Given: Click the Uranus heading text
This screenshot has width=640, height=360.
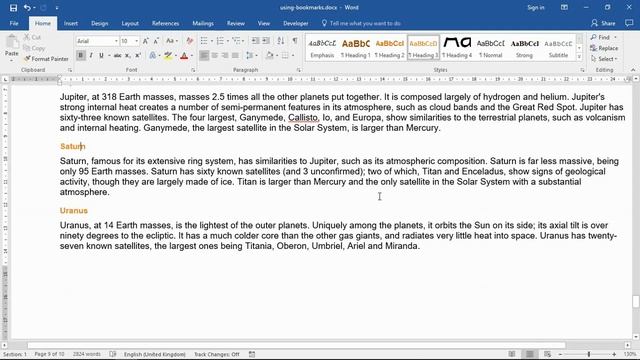Looking at the screenshot, I should [x=74, y=211].
